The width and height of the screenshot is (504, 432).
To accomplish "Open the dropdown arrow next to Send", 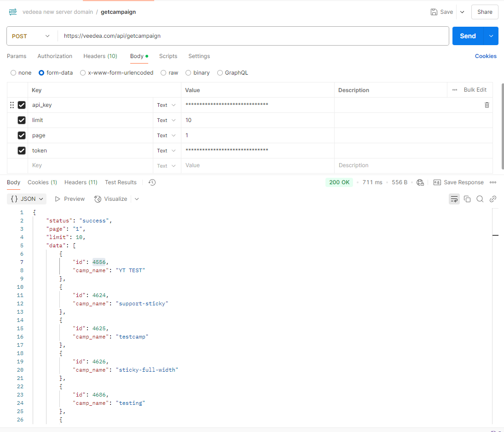I will tap(491, 36).
